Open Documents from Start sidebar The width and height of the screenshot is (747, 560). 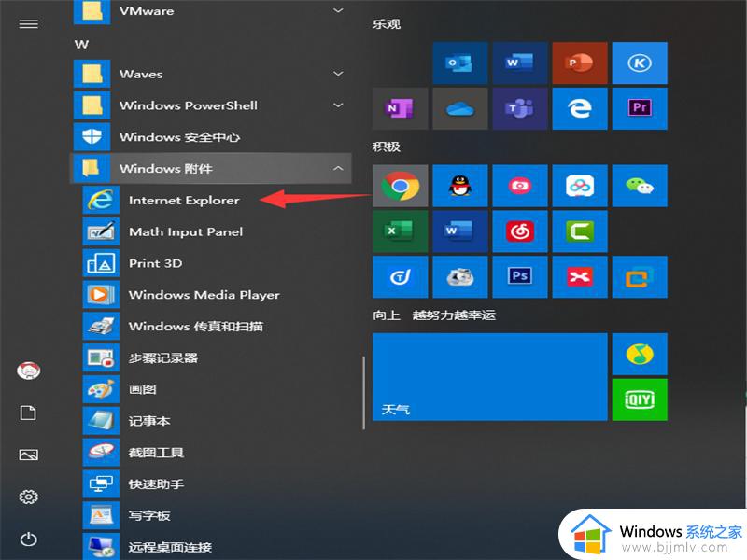point(29,413)
